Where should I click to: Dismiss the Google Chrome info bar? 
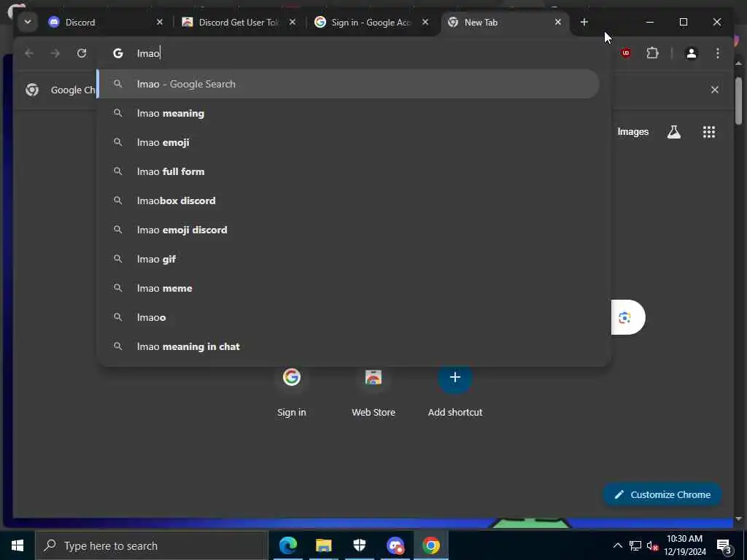click(x=715, y=90)
